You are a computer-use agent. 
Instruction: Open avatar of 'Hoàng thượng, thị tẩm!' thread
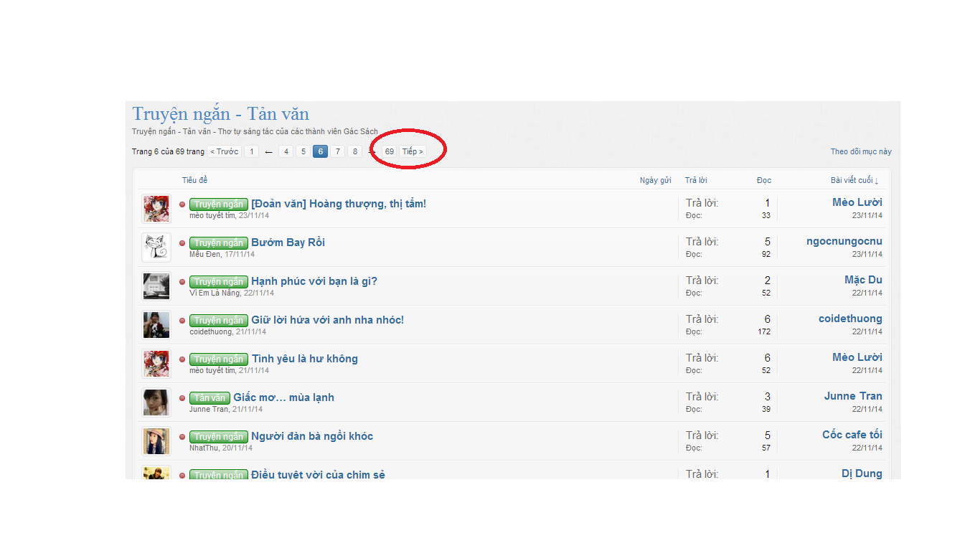click(156, 209)
